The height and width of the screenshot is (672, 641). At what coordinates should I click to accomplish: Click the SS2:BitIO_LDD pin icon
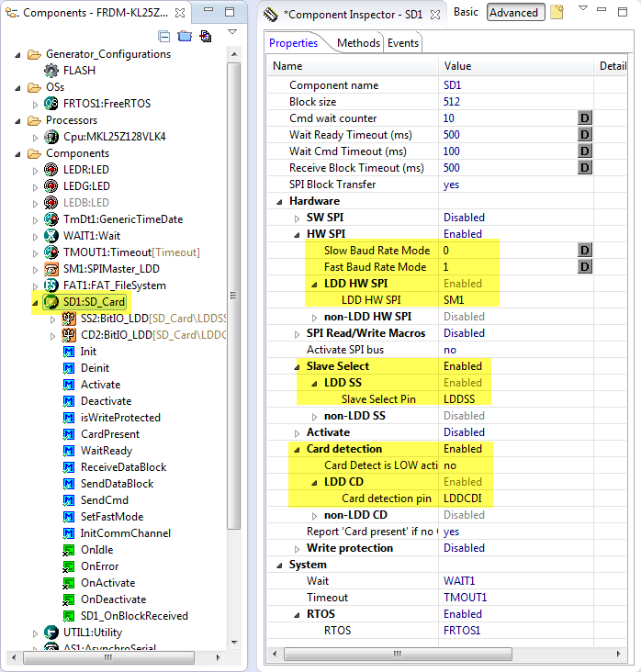(x=69, y=319)
